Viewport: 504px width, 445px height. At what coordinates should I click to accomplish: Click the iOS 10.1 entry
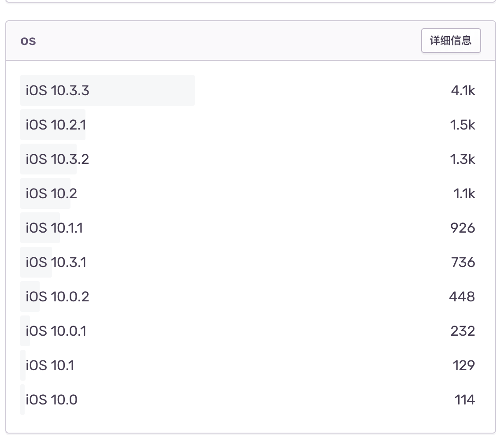(x=50, y=365)
